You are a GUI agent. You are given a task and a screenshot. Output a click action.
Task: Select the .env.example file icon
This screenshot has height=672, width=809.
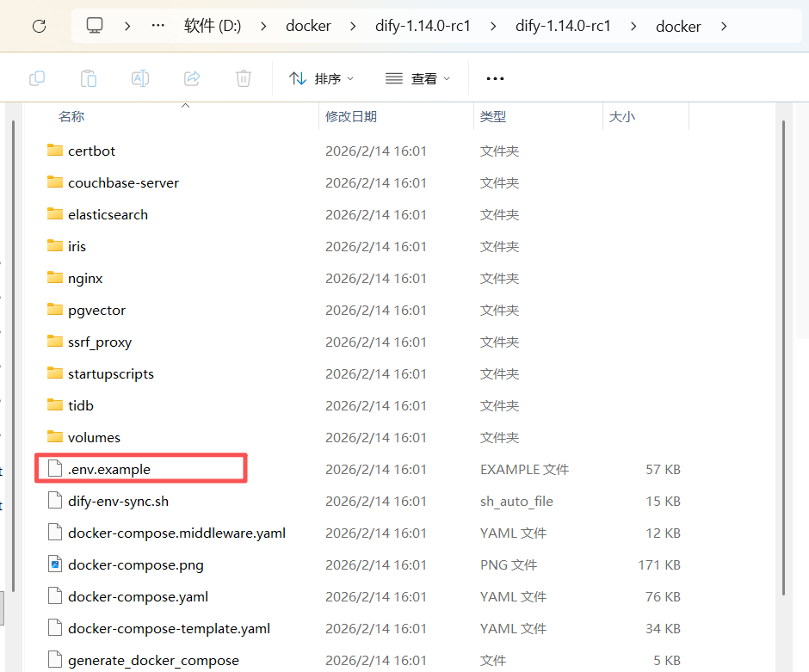click(55, 469)
